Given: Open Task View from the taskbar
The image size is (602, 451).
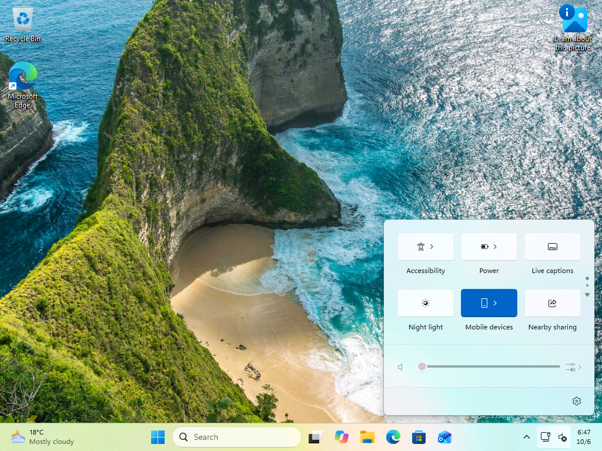Looking at the screenshot, I should point(315,437).
